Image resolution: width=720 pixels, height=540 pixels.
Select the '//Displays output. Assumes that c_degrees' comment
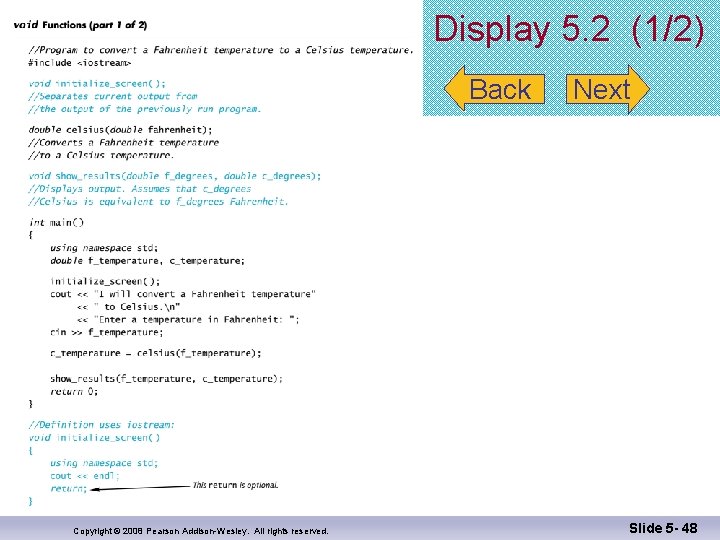140,189
